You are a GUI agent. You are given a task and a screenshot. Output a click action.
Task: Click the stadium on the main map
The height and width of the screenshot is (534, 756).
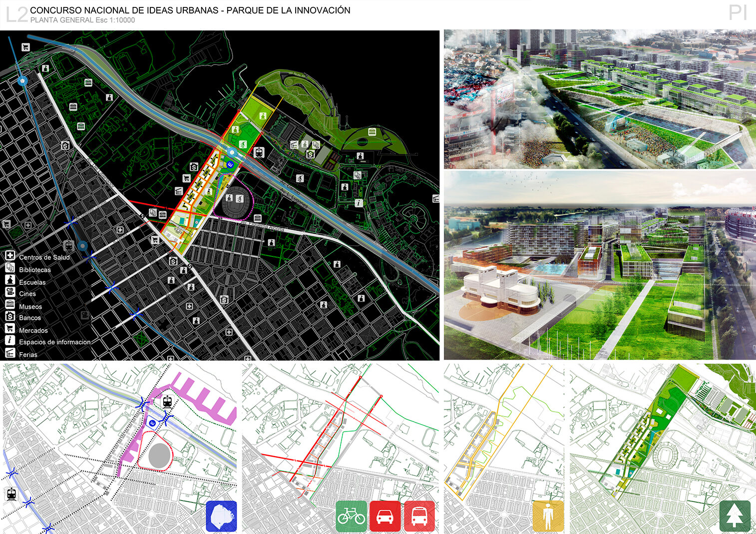(x=235, y=202)
